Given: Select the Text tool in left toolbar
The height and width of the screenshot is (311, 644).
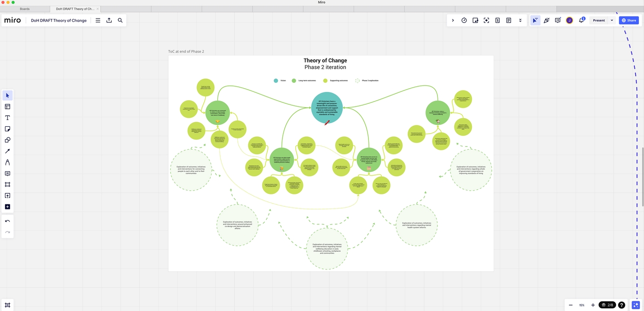Looking at the screenshot, I should [x=7, y=118].
